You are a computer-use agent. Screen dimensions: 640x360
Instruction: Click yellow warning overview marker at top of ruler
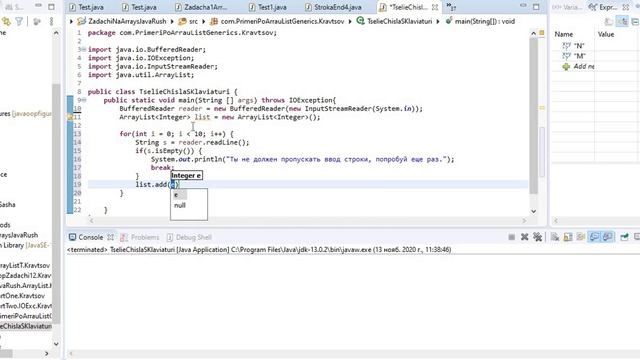coord(542,33)
